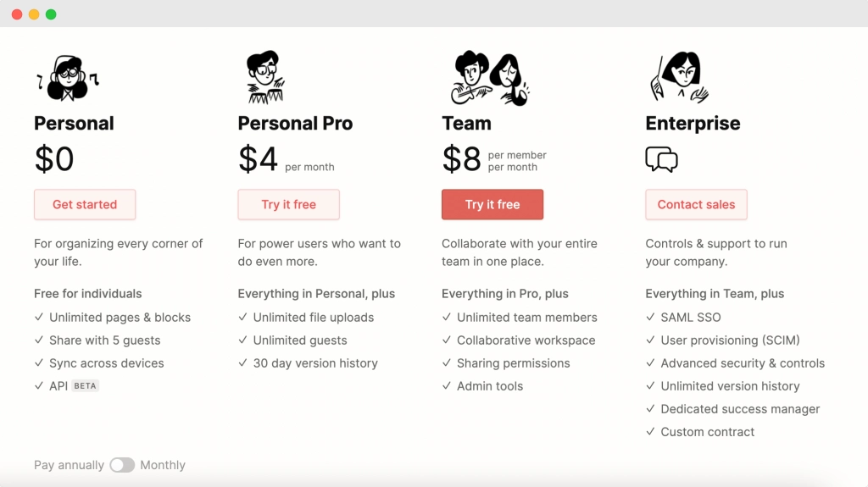Screen dimensions: 868x487
Task: Click the BETA badge next to API
Action: pyautogui.click(x=86, y=385)
